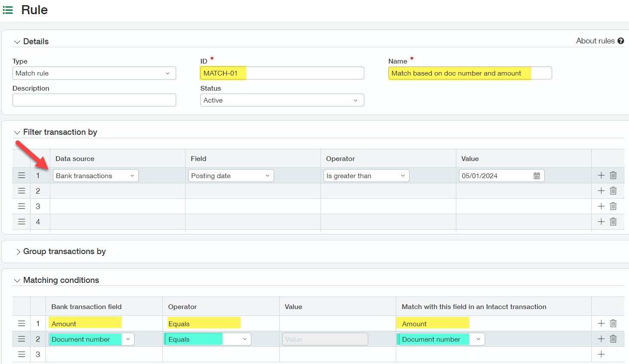Viewport: 629px width, 364px height.
Task: Collapse the Filter transaction by section
Action: click(x=17, y=133)
